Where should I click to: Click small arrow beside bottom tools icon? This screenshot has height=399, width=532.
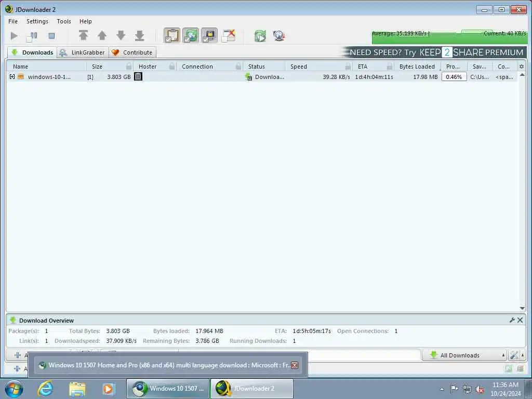pos(523,355)
